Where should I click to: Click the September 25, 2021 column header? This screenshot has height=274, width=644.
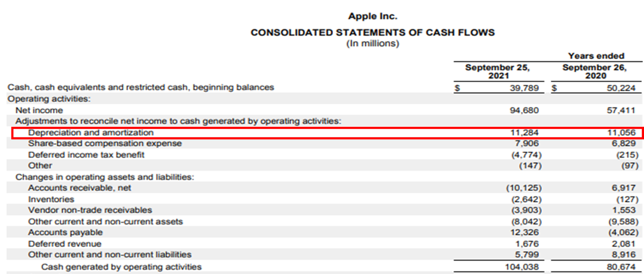coord(498,72)
